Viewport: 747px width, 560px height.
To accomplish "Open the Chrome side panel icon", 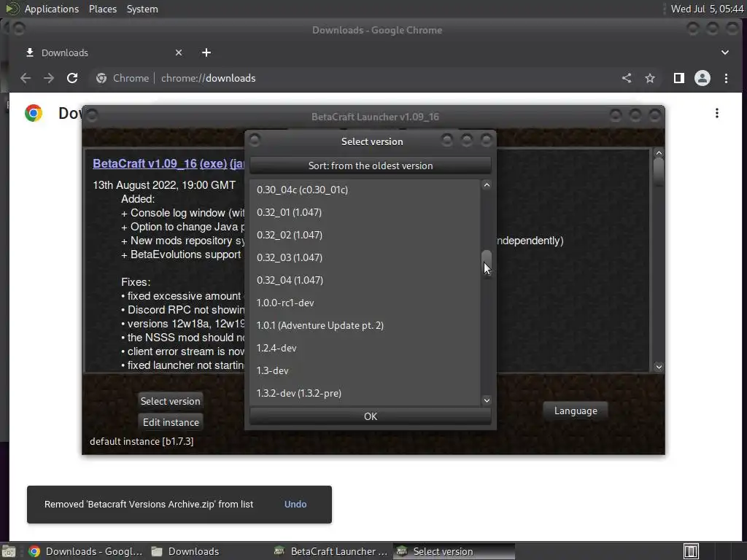I will [679, 78].
